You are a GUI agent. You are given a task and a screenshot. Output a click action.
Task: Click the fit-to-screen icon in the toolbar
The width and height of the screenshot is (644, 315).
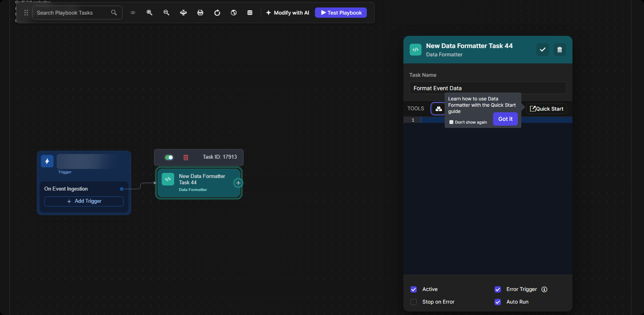[183, 13]
